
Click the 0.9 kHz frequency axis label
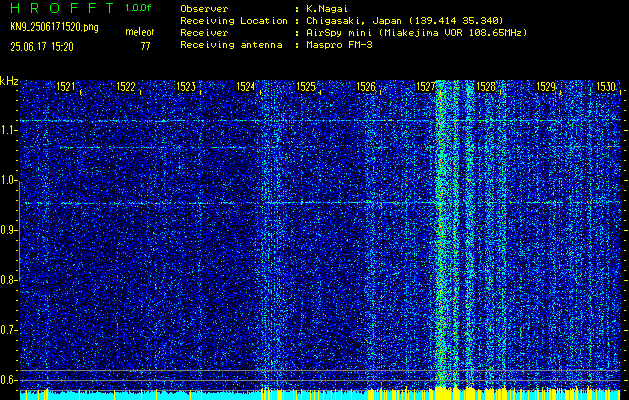8,230
